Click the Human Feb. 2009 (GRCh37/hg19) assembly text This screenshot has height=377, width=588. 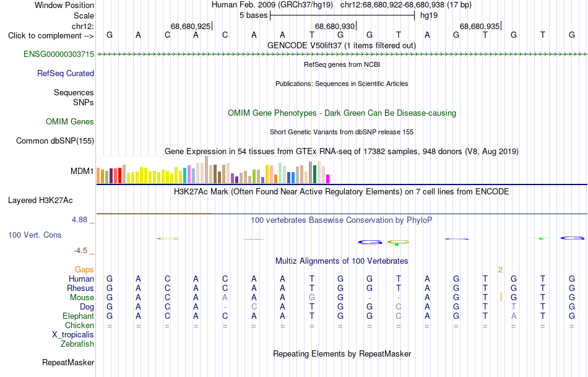click(272, 5)
